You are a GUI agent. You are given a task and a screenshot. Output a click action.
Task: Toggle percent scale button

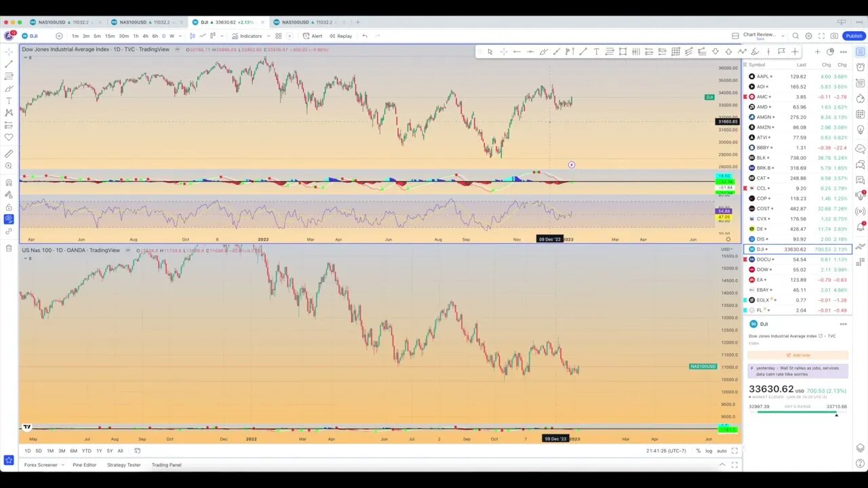click(x=698, y=451)
